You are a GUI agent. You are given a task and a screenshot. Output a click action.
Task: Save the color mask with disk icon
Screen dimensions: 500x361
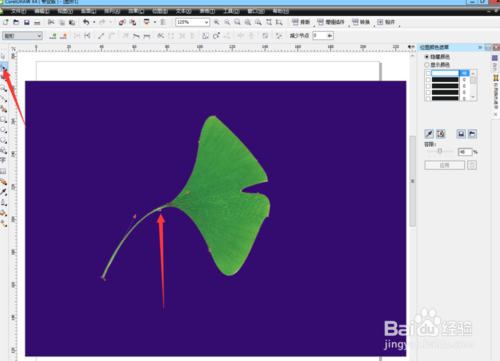(x=461, y=134)
